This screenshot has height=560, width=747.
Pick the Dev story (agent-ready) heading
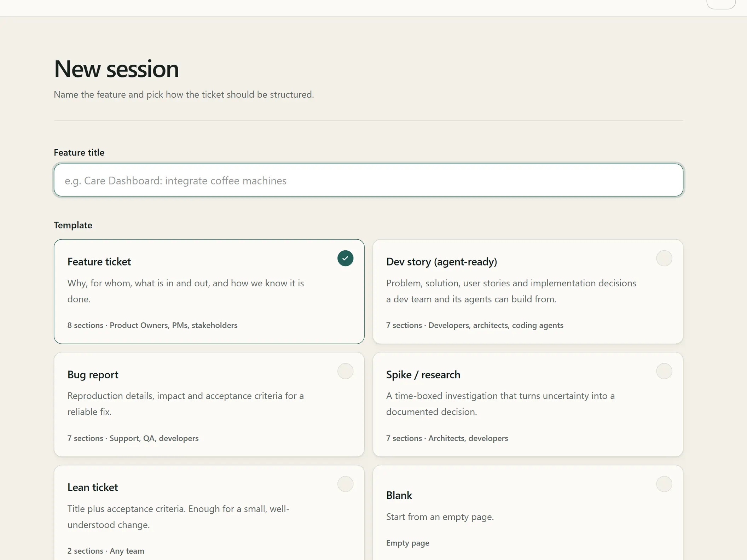click(x=441, y=262)
